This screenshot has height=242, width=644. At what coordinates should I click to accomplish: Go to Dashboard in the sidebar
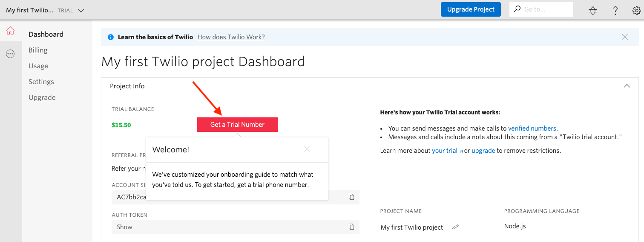tap(46, 34)
